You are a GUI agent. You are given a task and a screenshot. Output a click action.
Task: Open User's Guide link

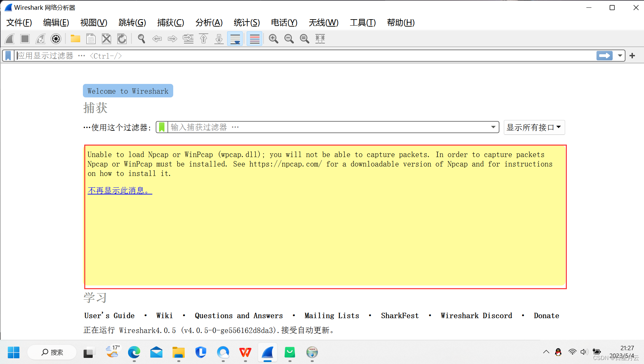point(110,315)
